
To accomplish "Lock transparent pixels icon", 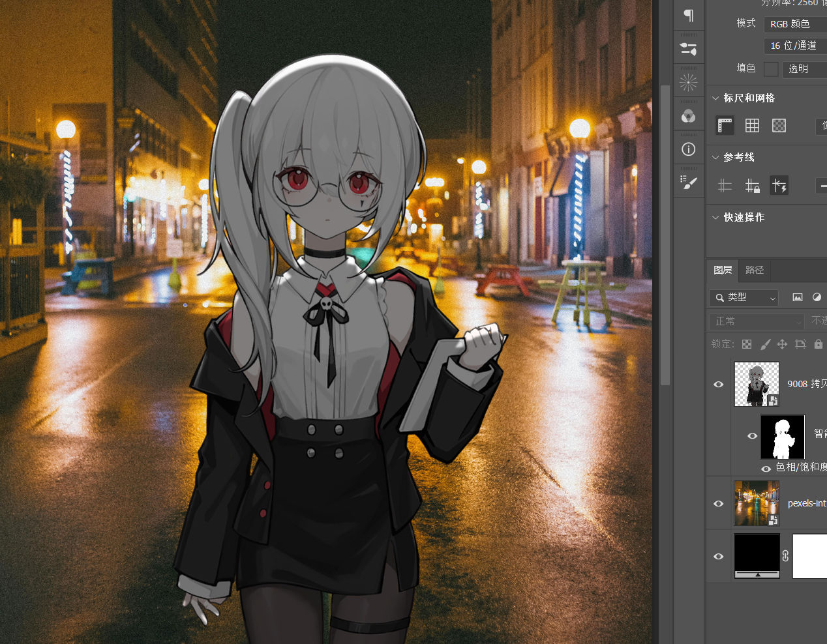I will (747, 344).
